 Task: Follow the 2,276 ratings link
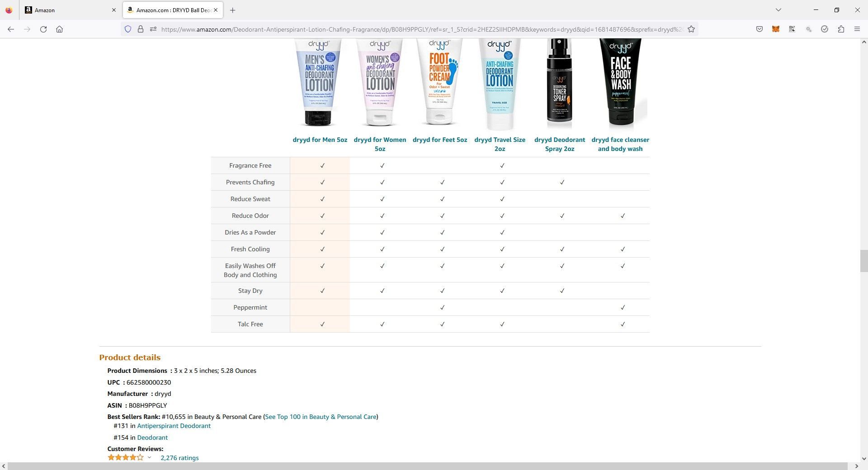(179, 457)
